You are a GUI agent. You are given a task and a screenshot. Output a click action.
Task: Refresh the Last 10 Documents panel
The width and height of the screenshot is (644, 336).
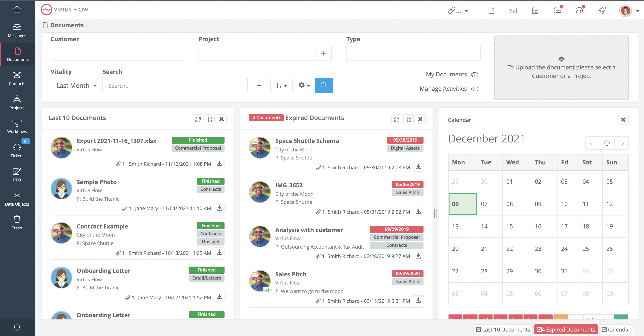click(198, 119)
